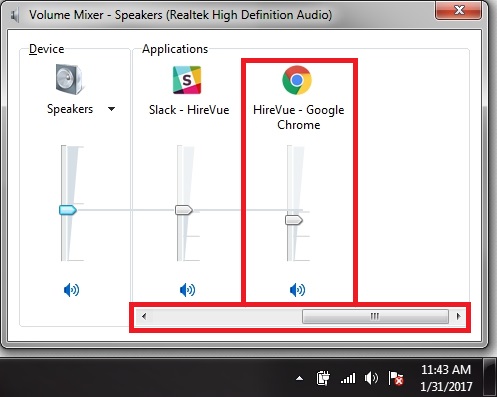The height and width of the screenshot is (397, 497).
Task: Click the horizontal scrollbar thumb
Action: (x=375, y=316)
